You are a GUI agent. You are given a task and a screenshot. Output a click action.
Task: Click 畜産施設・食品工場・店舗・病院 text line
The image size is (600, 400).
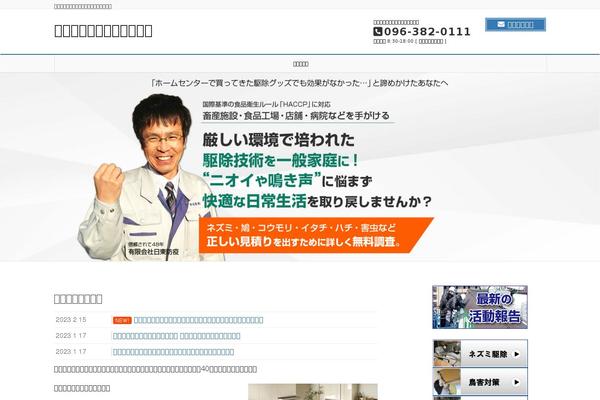296,116
